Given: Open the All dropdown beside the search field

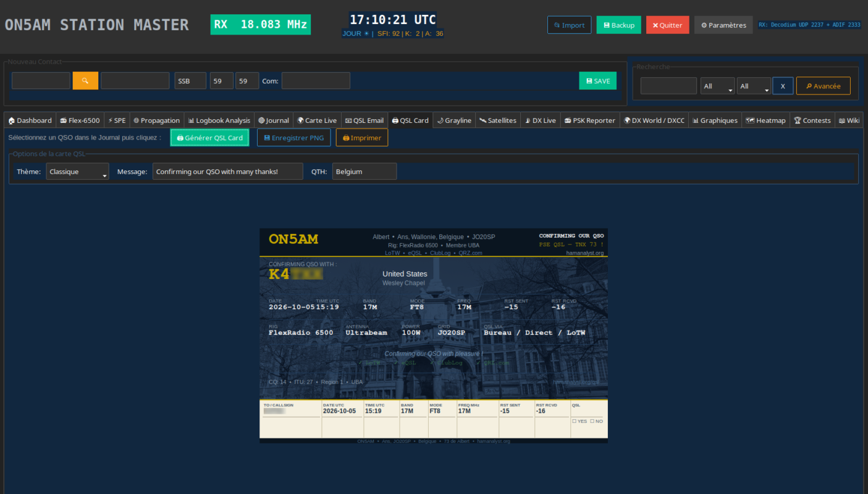Looking at the screenshot, I should tap(717, 86).
